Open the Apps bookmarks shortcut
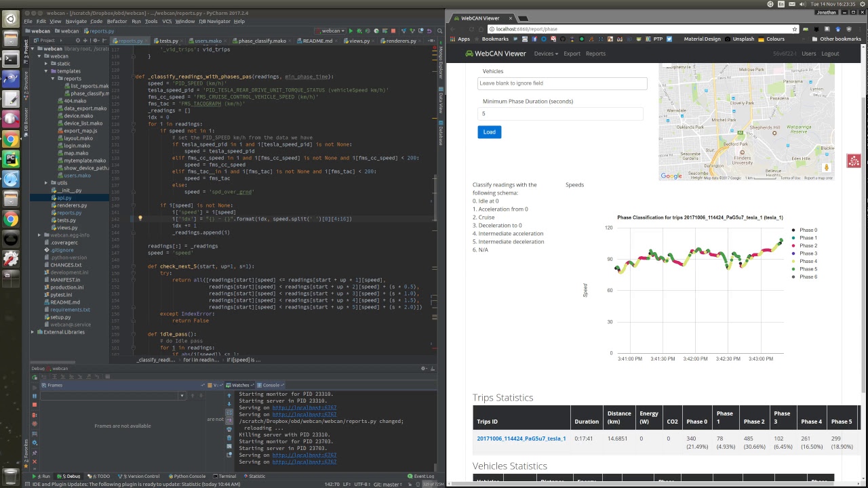 [460, 39]
